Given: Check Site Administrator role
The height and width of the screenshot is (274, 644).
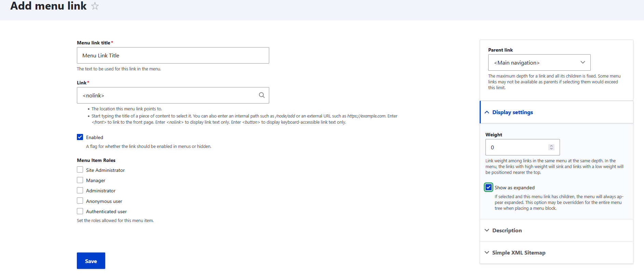Looking at the screenshot, I should [x=80, y=170].
